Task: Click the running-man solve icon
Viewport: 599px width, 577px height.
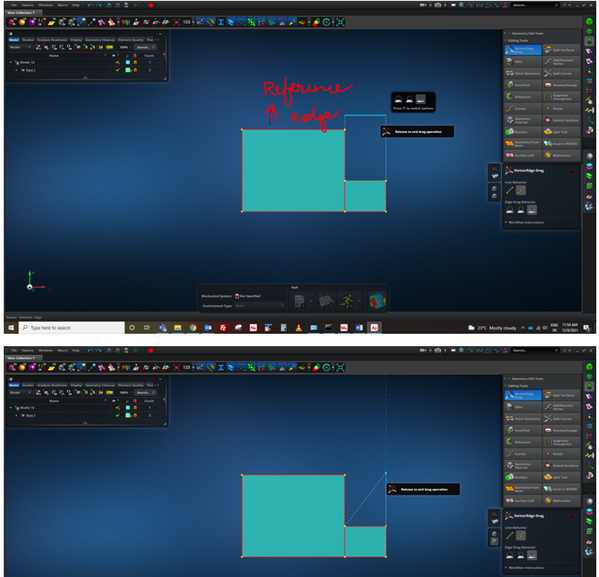Action: pyautogui.click(x=347, y=301)
